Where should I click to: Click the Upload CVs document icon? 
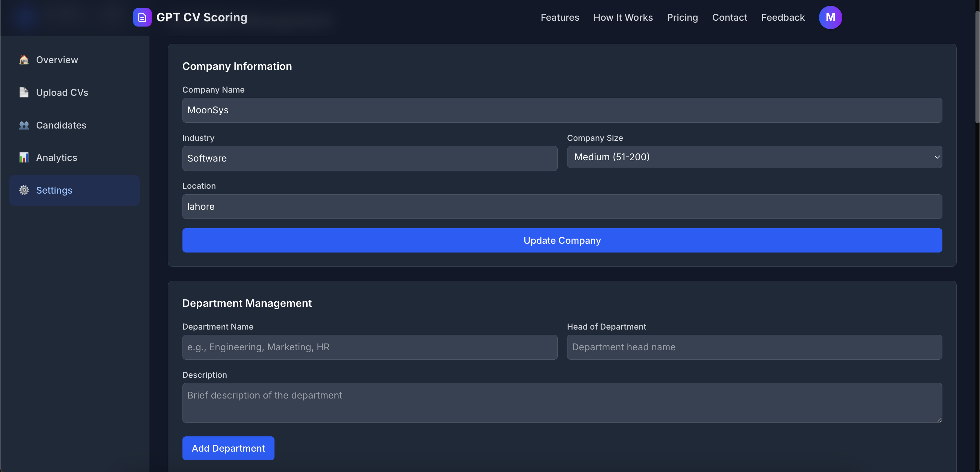coord(24,92)
